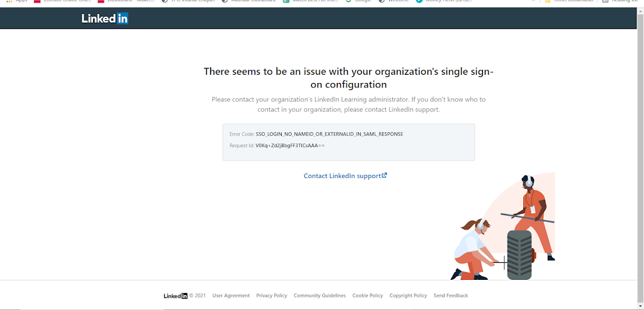The width and height of the screenshot is (644, 310).
Task: Click the 'Please contact your organization's' paragraph
Action: (x=348, y=105)
